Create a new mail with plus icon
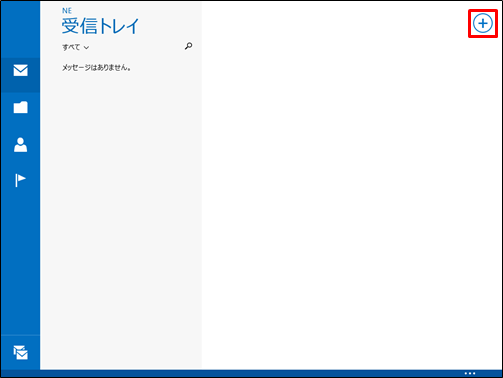 coord(482,23)
